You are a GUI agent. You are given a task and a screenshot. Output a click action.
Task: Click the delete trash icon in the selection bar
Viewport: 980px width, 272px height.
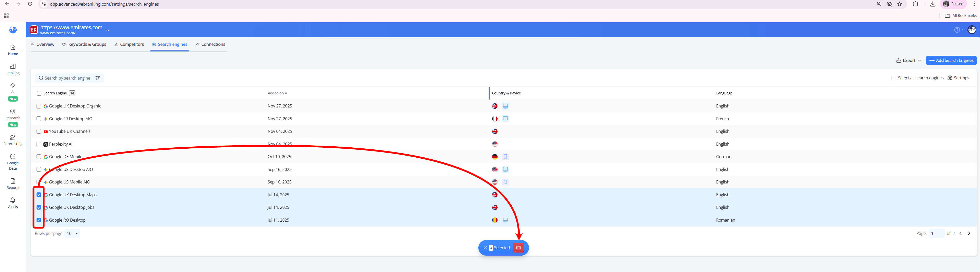click(x=518, y=248)
